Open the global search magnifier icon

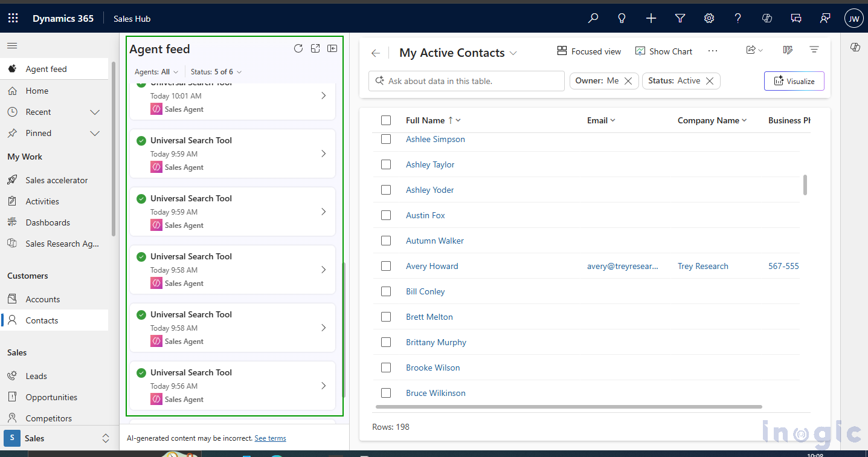click(593, 18)
